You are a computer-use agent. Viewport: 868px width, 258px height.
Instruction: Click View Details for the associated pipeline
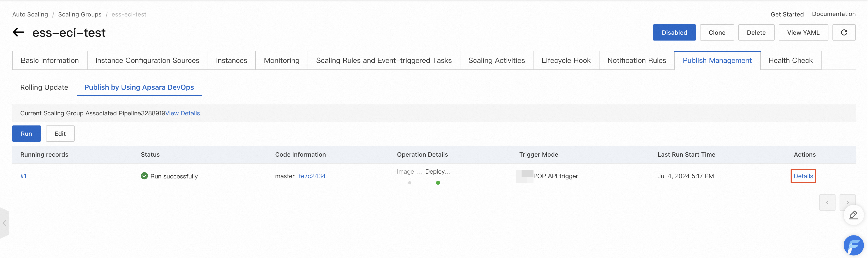[x=182, y=113]
